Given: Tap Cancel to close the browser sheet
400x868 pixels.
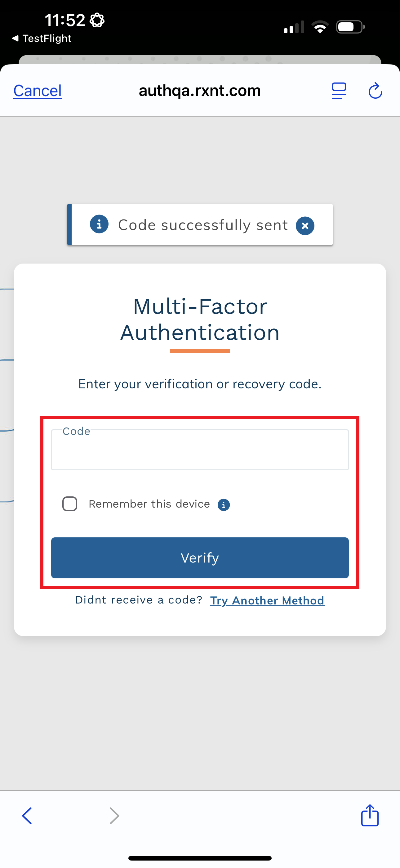Looking at the screenshot, I should tap(38, 91).
